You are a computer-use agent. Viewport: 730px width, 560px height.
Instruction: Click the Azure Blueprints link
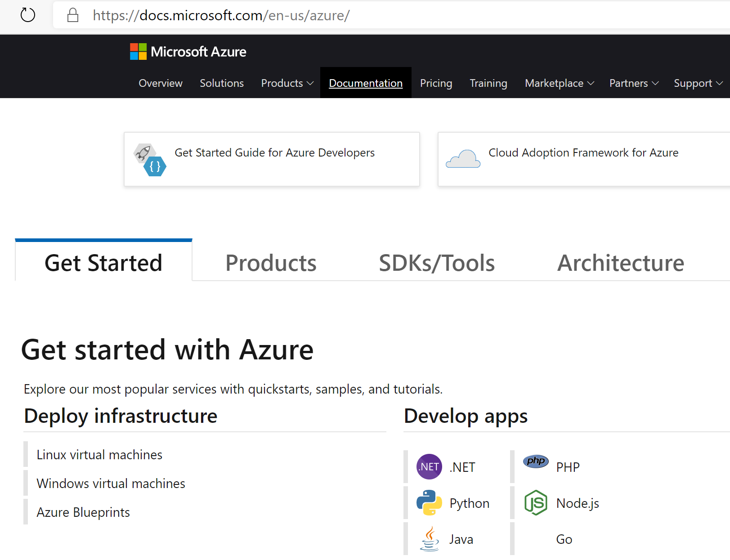click(x=83, y=512)
